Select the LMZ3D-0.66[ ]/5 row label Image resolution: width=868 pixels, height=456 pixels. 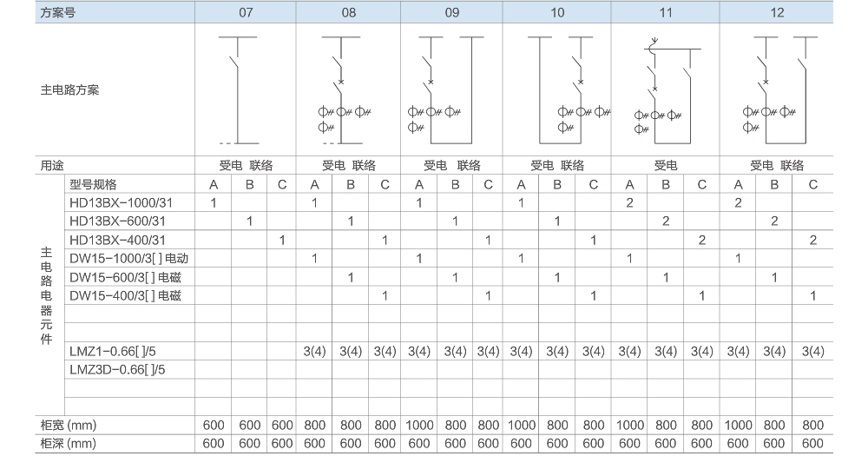119,369
